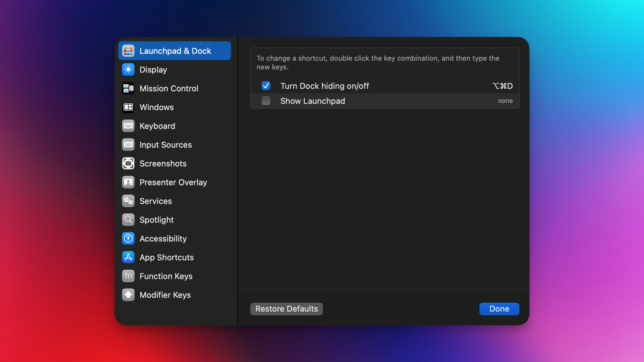The image size is (644, 362).
Task: Select Launchpad & Dock category
Action: [x=175, y=51]
